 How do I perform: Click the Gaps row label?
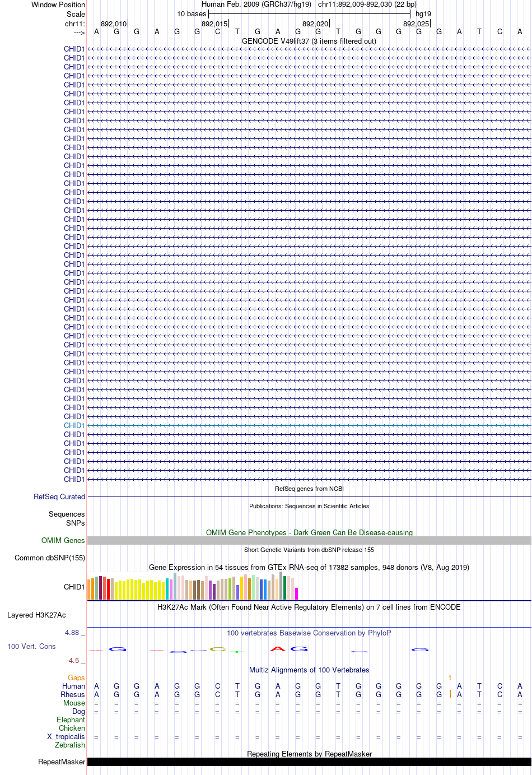[76, 677]
